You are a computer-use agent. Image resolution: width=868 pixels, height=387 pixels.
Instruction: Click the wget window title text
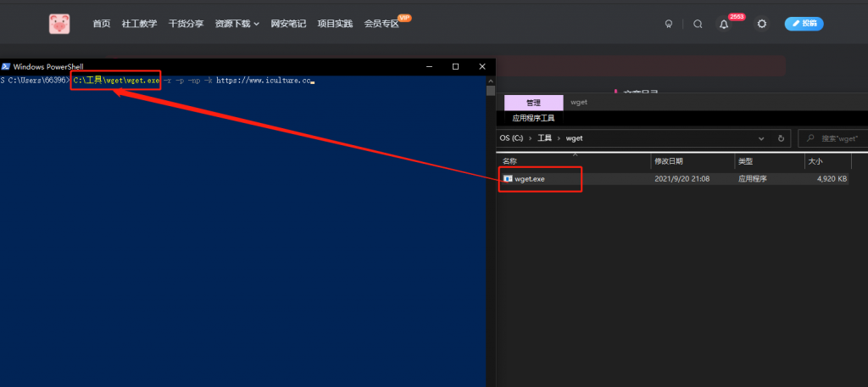[x=578, y=103]
